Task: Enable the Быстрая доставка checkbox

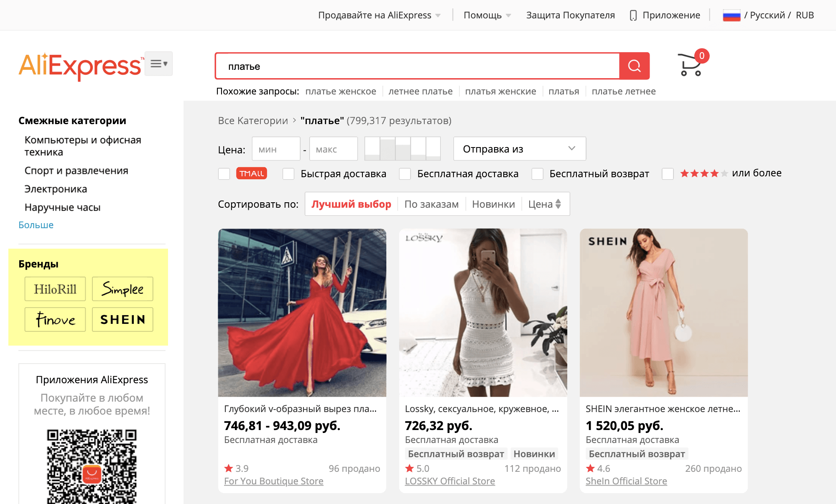Action: 288,174
